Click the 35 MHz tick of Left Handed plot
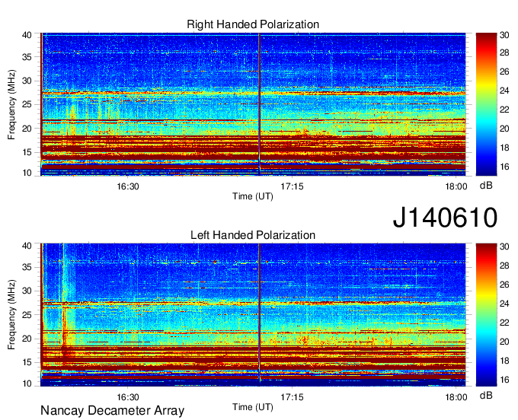 point(27,267)
